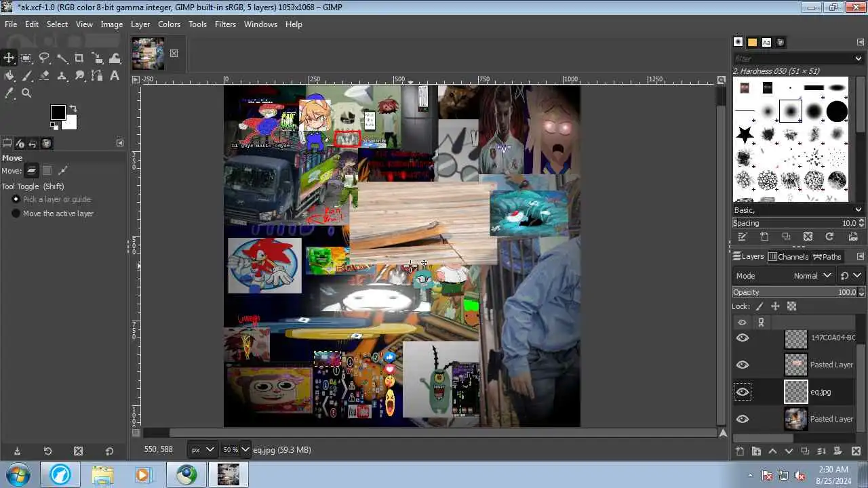The height and width of the screenshot is (488, 868).
Task: Raise the layer one step
Action: tap(772, 451)
